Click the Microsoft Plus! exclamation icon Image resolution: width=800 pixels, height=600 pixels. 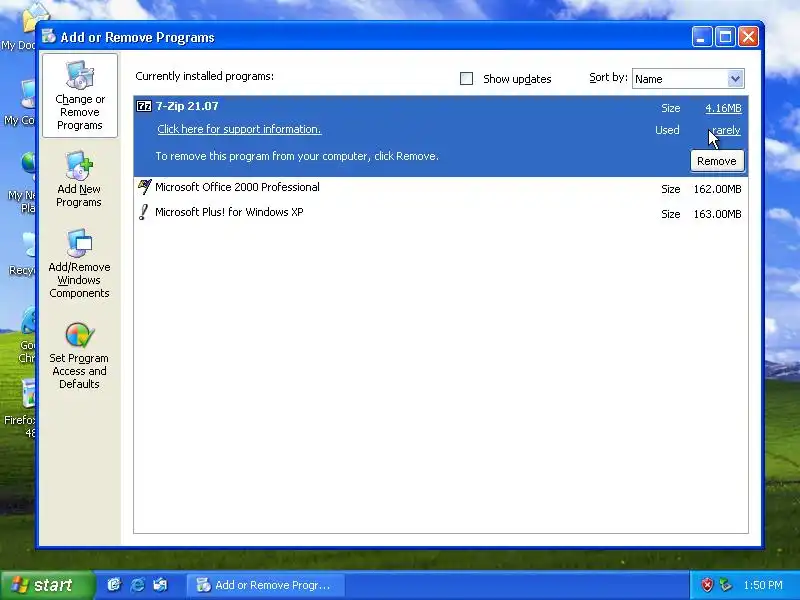pos(144,212)
